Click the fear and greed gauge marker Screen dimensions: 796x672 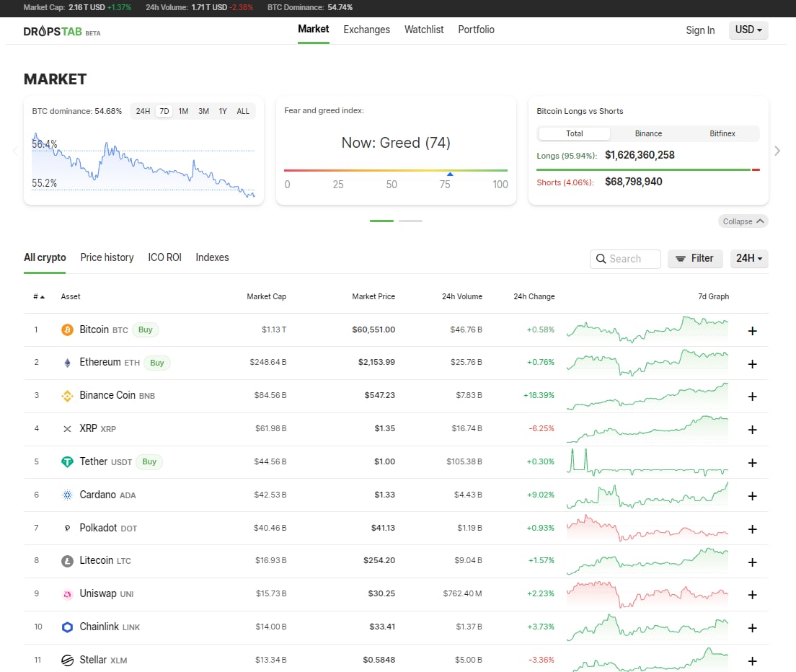tap(450, 174)
